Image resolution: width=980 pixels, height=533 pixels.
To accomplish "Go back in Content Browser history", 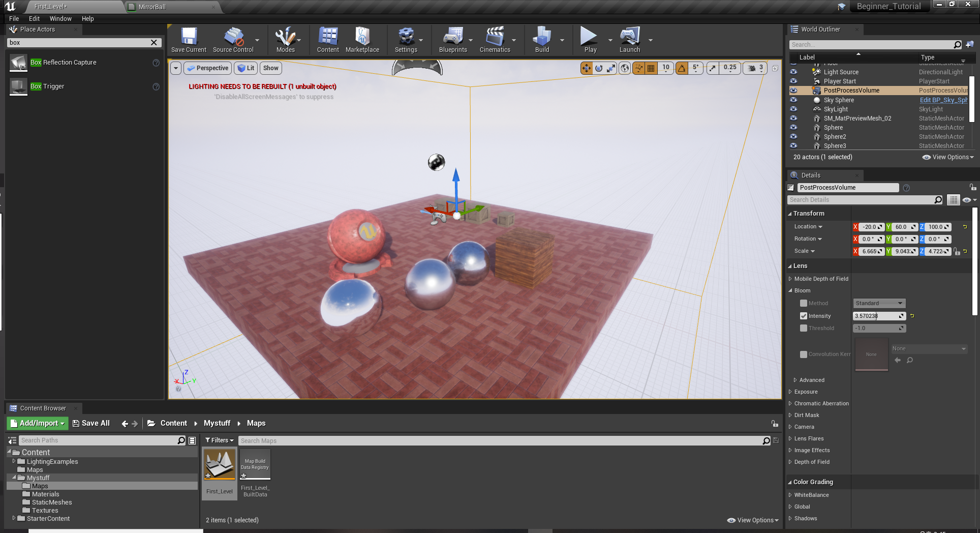I will pos(125,423).
